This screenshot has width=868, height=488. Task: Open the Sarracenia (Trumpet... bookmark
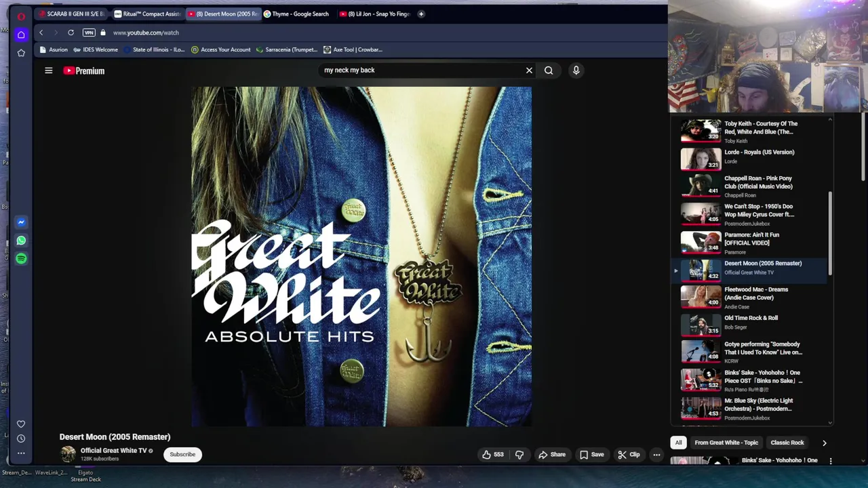tap(286, 49)
